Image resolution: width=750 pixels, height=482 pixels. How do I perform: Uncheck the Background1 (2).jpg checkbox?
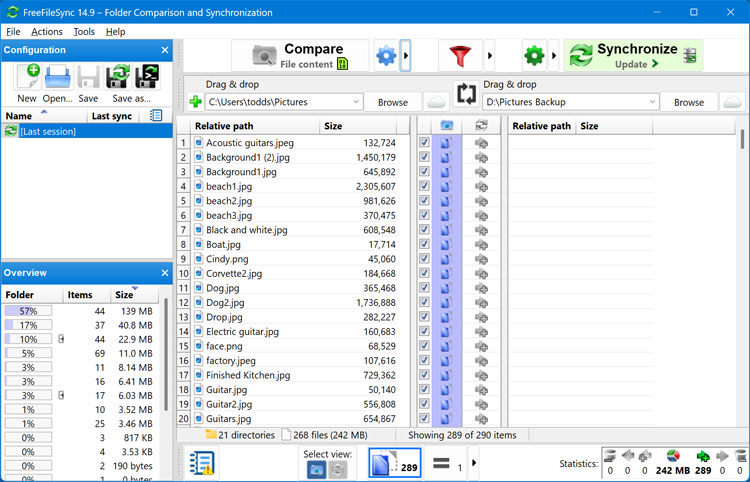click(x=424, y=157)
